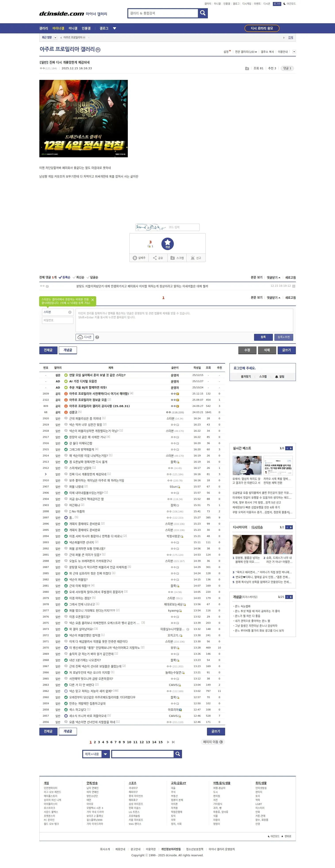Open the 미니갤 tab in navbar
Screen dimensions: 335x868
pyautogui.click(x=73, y=28)
